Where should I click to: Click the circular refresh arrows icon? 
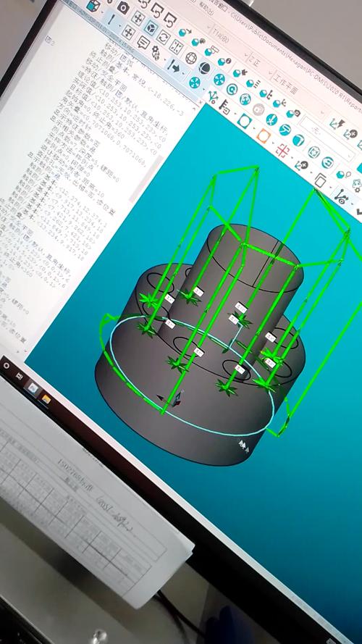coord(164,37)
